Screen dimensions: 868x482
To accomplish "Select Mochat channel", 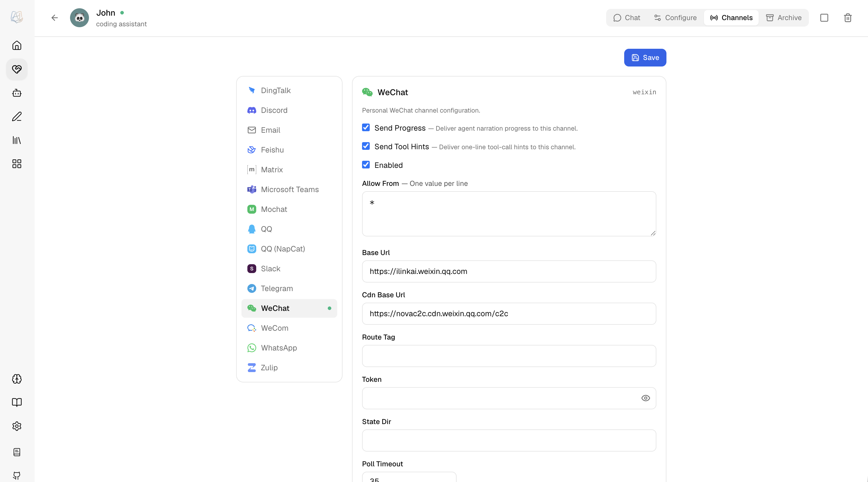I will pos(289,209).
